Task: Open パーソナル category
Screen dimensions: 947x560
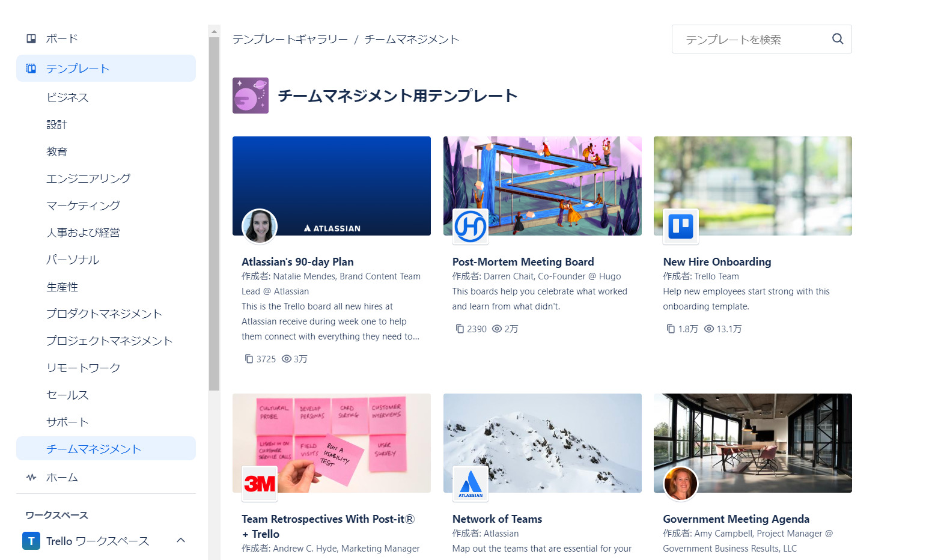Action: pyautogui.click(x=73, y=260)
